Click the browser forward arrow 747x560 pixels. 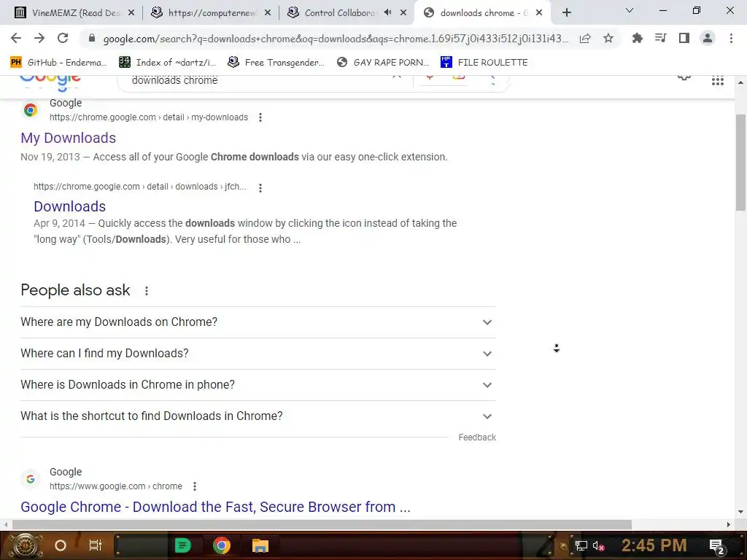point(39,38)
